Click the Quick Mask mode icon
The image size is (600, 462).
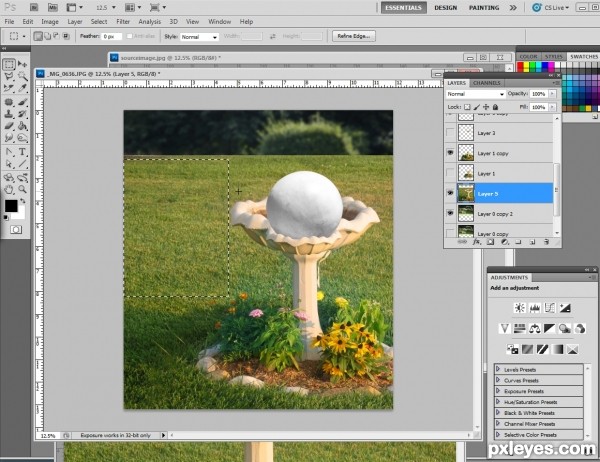(x=16, y=229)
